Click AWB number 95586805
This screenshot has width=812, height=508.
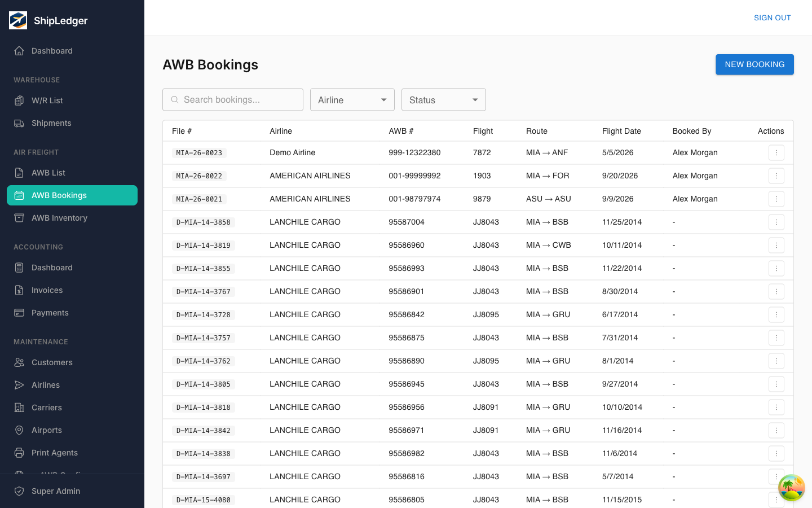[407, 500]
